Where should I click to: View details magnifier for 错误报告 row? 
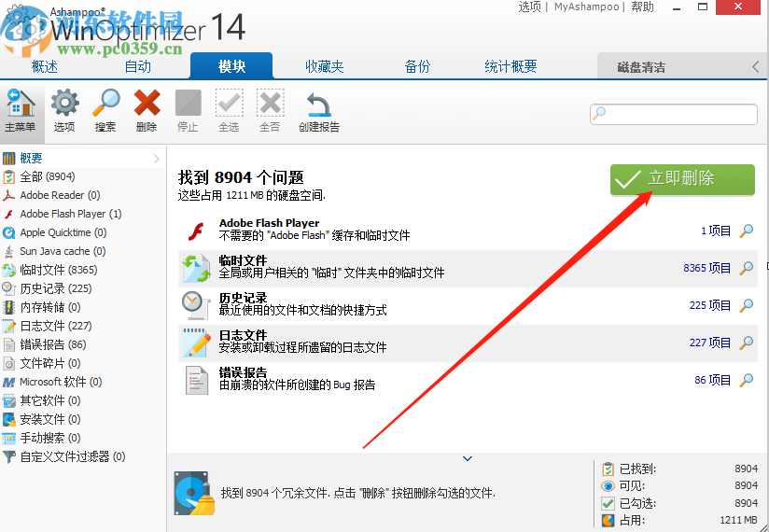pyautogui.click(x=746, y=380)
